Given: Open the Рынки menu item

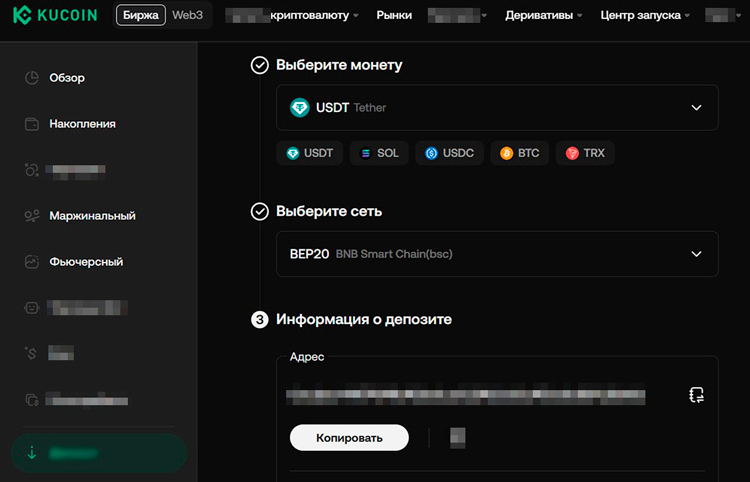Looking at the screenshot, I should [x=394, y=15].
